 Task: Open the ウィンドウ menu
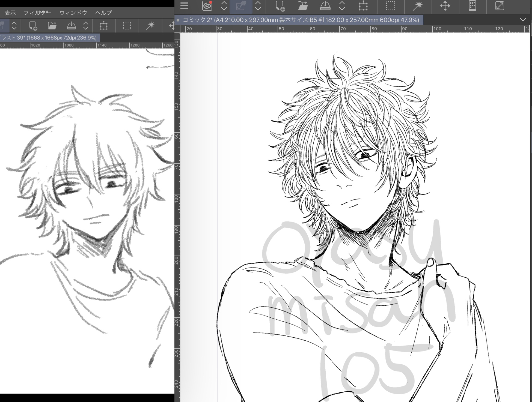point(73,13)
